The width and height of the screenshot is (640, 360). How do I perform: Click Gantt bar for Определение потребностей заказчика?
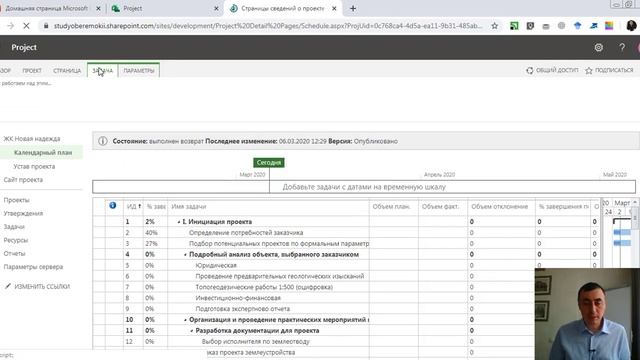[622, 232]
